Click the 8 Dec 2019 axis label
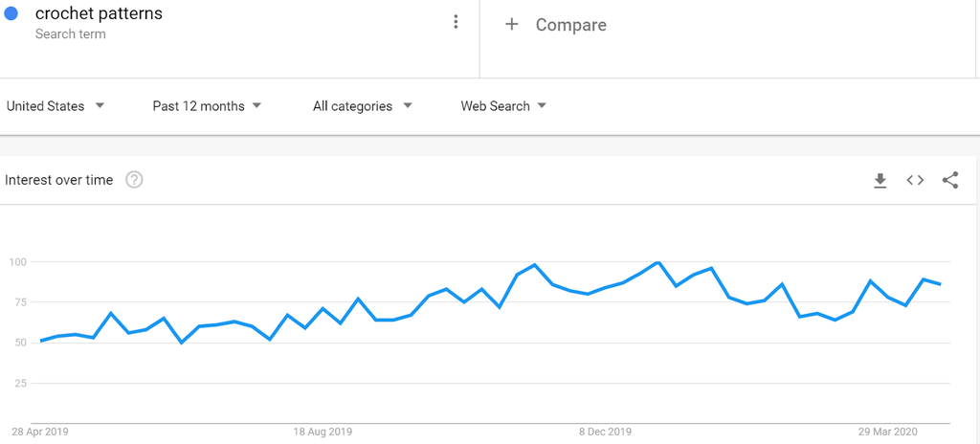 (606, 432)
